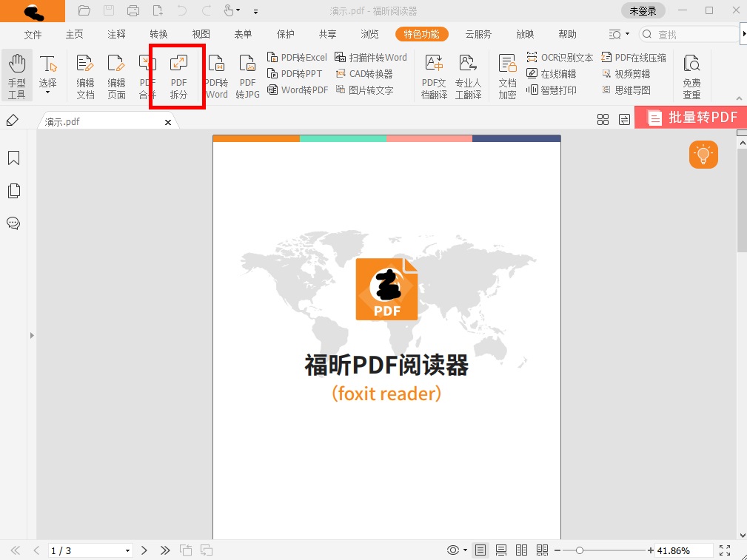Convert PDF to JPG (PDF转JPG)
This screenshot has height=560, width=747.
[x=248, y=76]
